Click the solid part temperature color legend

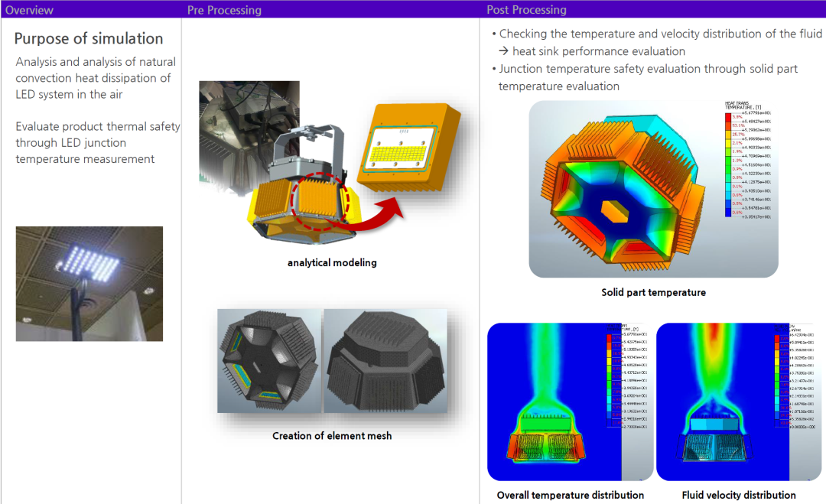pyautogui.click(x=746, y=159)
